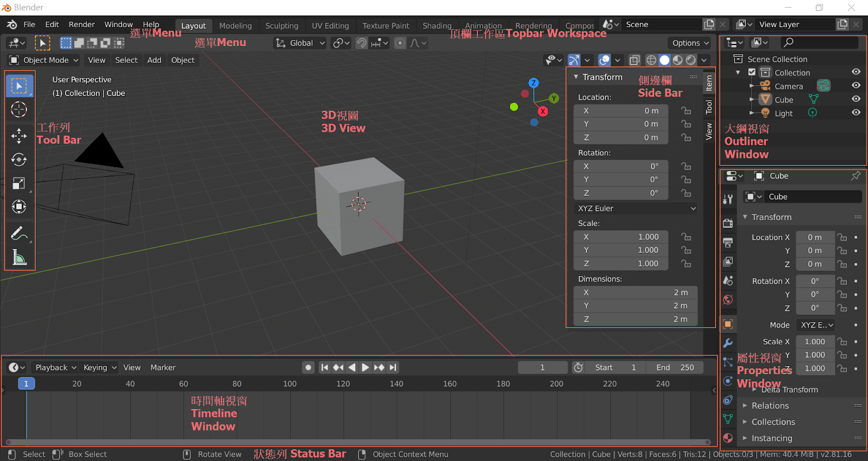Open the Output properties tab icon

tap(728, 242)
